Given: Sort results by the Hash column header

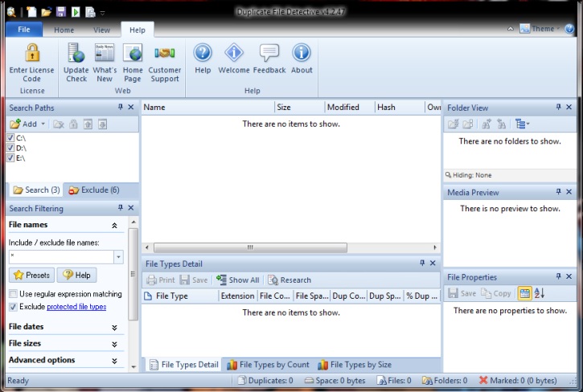Looking at the screenshot, I should click(400, 108).
